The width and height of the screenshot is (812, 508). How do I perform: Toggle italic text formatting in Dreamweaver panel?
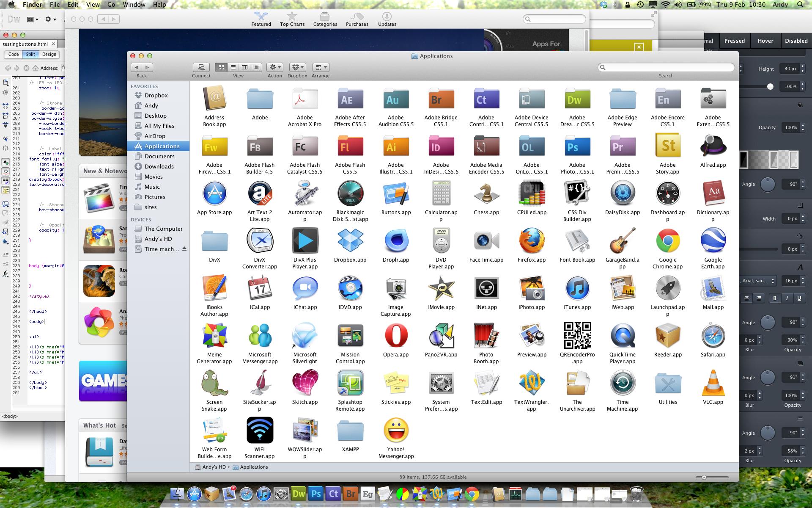tap(787, 298)
